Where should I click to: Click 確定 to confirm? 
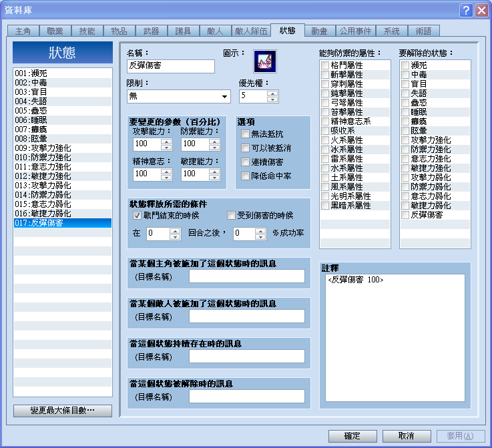pyautogui.click(x=352, y=436)
